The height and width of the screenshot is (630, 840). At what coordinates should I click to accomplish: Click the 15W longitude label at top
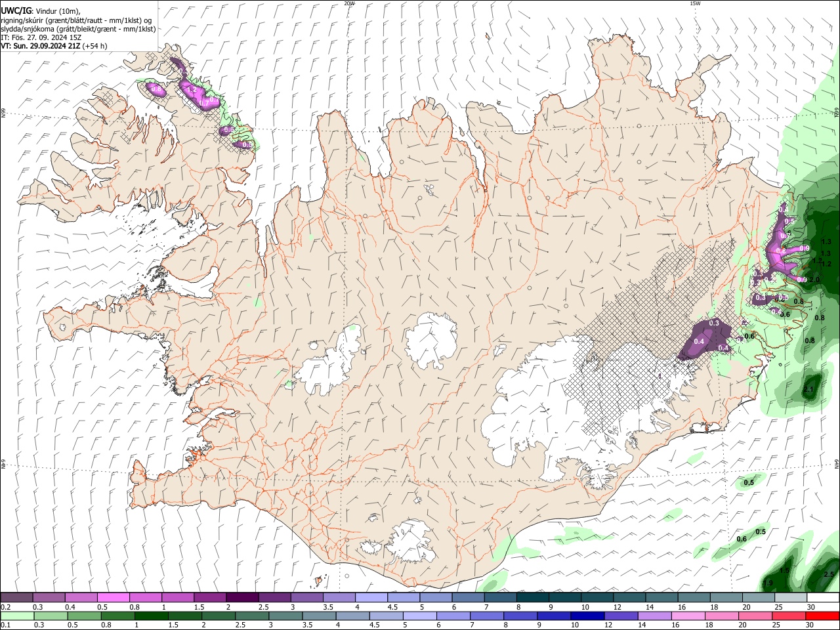coord(695,3)
